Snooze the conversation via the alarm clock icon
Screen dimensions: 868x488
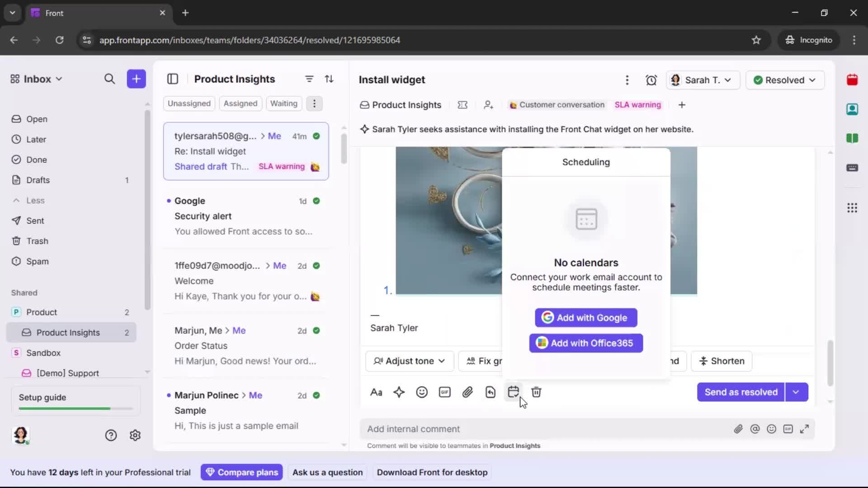[651, 80]
